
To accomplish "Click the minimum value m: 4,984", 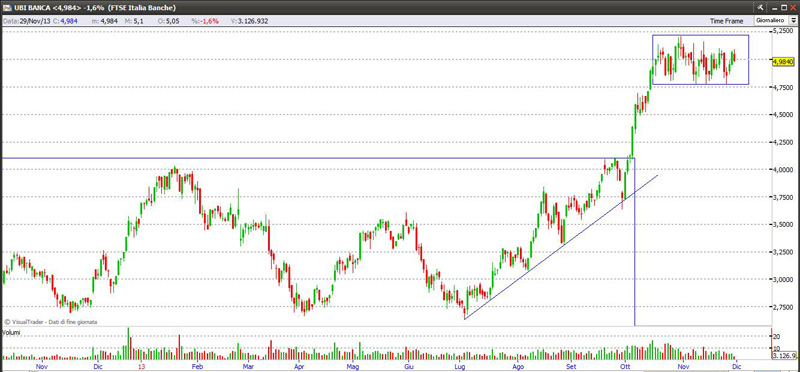I will [105, 21].
